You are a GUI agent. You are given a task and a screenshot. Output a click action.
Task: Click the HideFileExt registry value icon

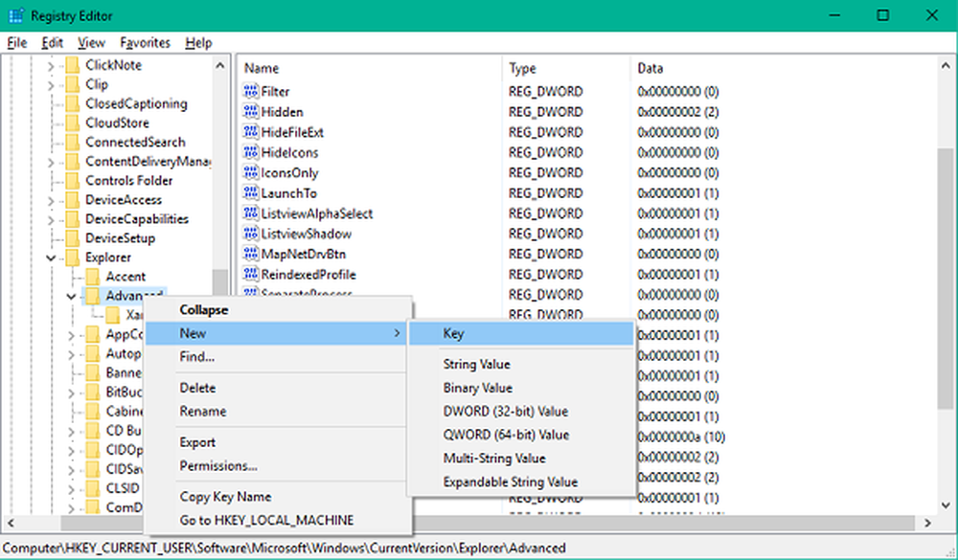click(252, 132)
